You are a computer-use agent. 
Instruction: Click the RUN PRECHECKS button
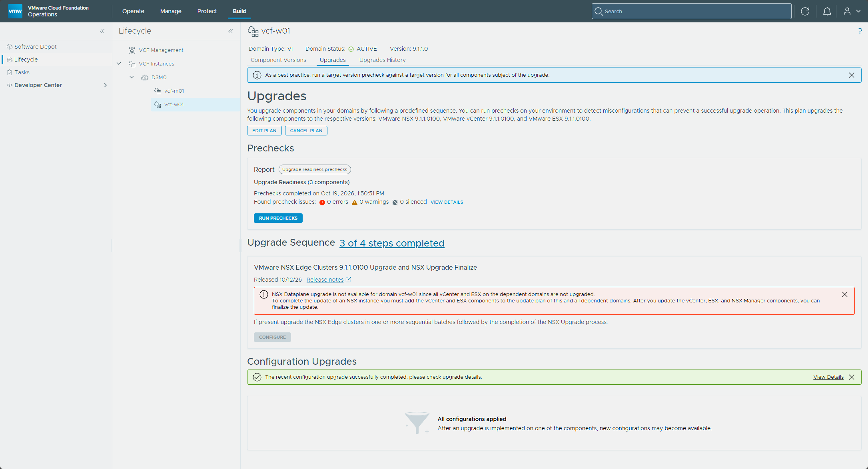click(278, 218)
